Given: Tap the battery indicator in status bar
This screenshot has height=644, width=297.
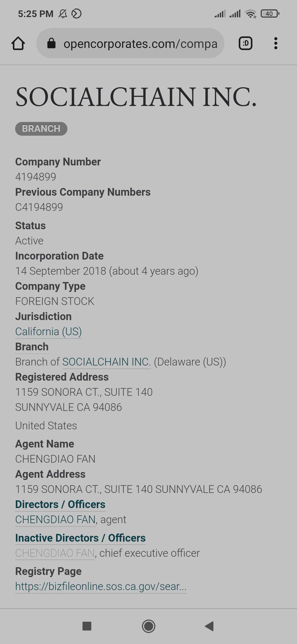Looking at the screenshot, I should coord(270,13).
